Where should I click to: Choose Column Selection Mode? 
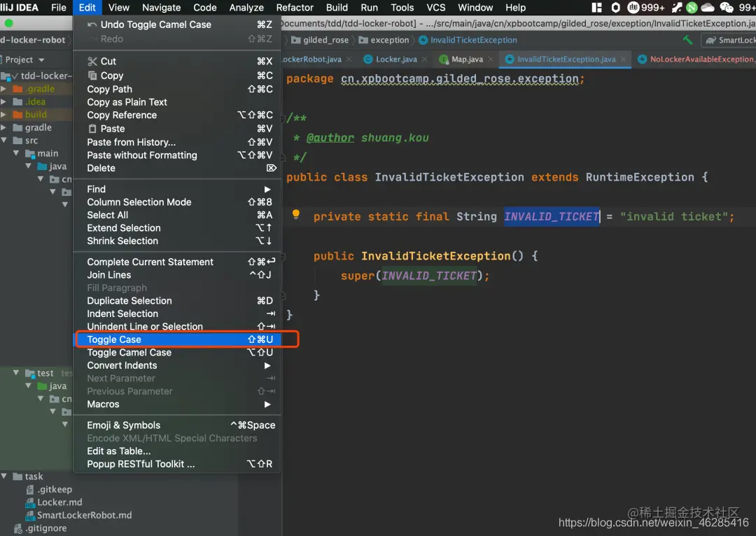point(176,202)
